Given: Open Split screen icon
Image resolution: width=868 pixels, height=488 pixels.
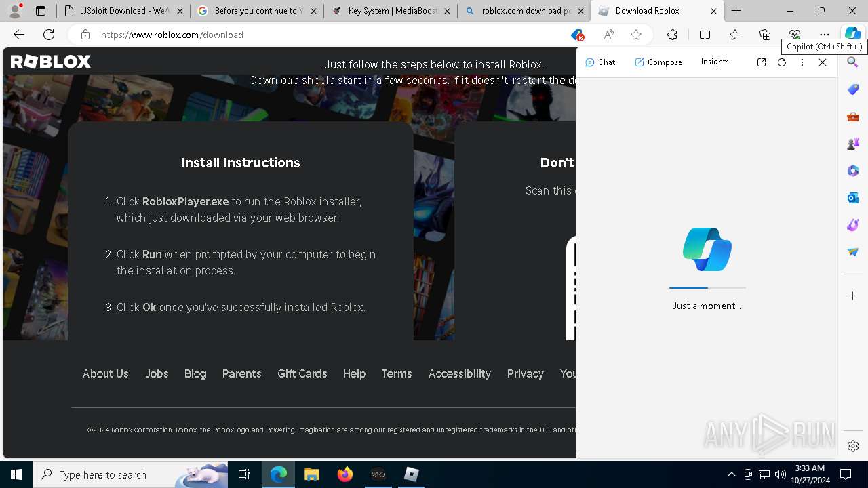Looking at the screenshot, I should click(705, 35).
